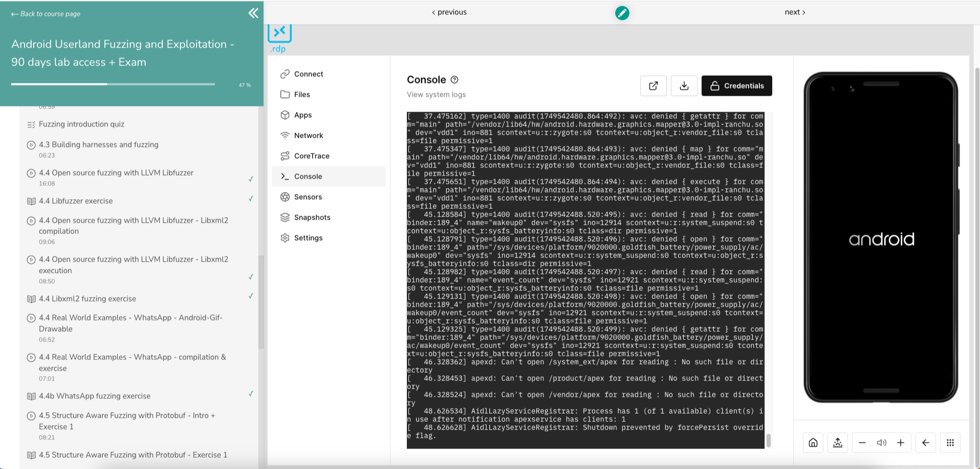Open the CoreTrace menu item
980x469 pixels.
329,156
